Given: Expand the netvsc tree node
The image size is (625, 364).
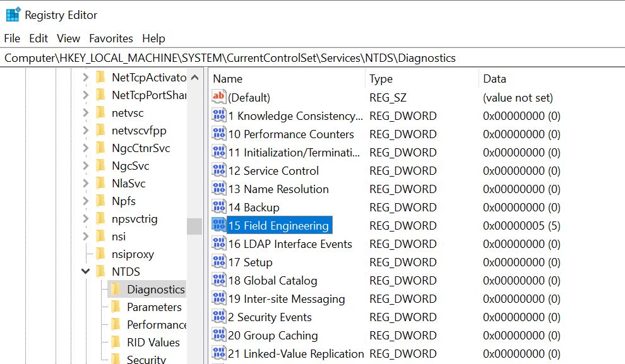Looking at the screenshot, I should point(85,113).
